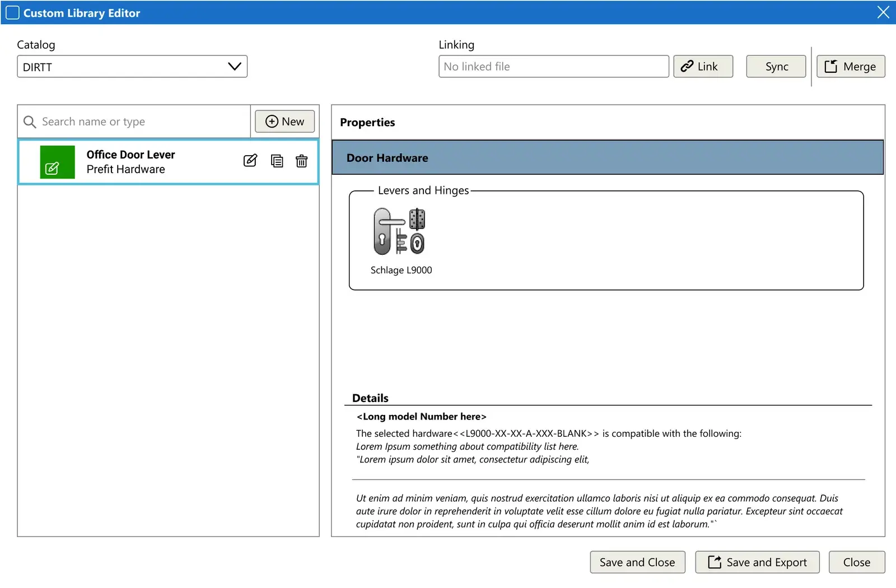Image resolution: width=896 pixels, height=588 pixels.
Task: Click the Door Hardware section header
Action: 608,158
